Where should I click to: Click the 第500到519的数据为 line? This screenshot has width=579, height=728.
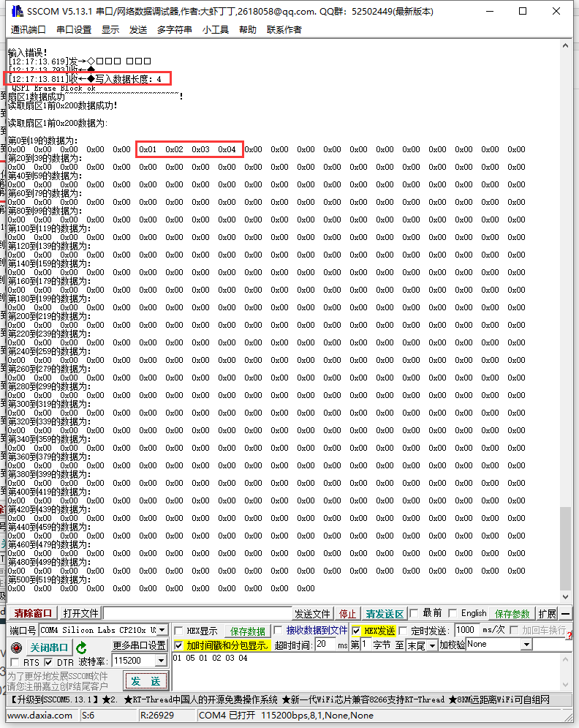point(50,580)
